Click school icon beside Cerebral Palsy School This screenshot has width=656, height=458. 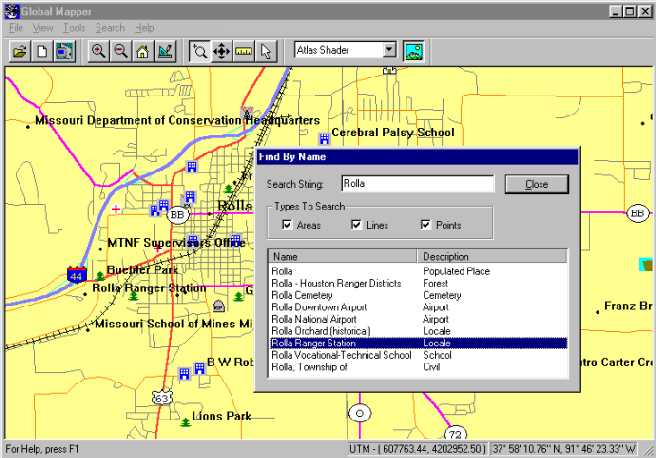pos(324,138)
